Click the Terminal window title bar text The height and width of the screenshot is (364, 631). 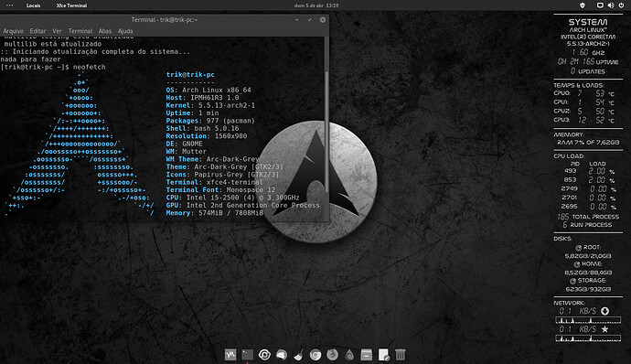165,20
